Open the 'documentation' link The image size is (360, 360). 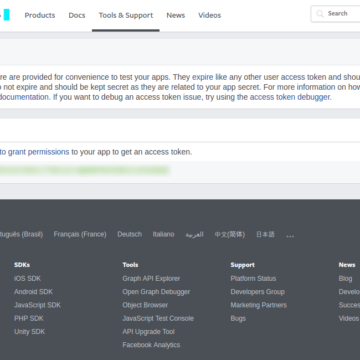(24, 97)
